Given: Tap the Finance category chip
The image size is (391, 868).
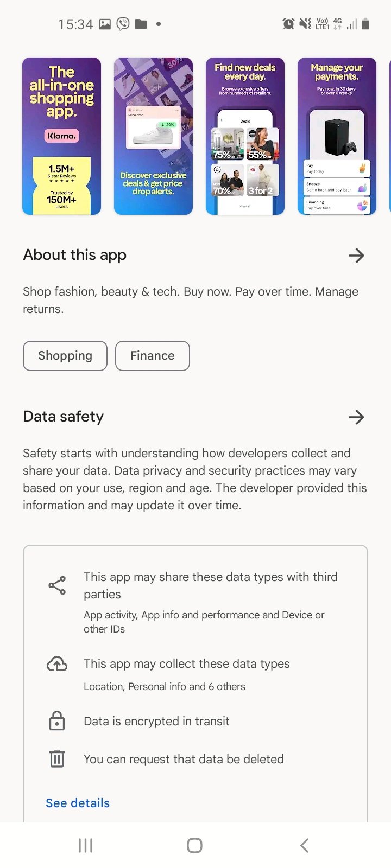Looking at the screenshot, I should (x=153, y=356).
